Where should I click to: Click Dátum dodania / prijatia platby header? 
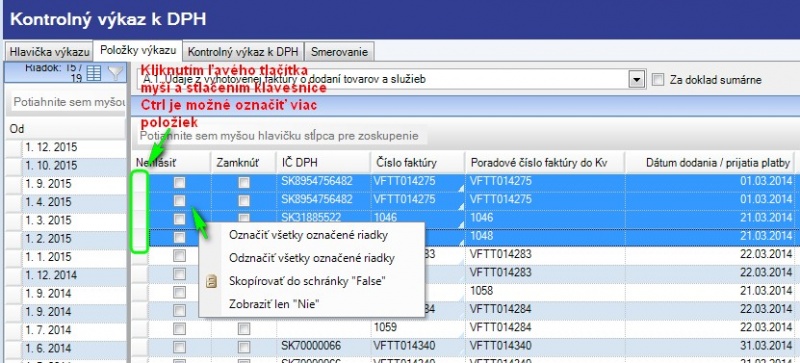[x=710, y=162]
